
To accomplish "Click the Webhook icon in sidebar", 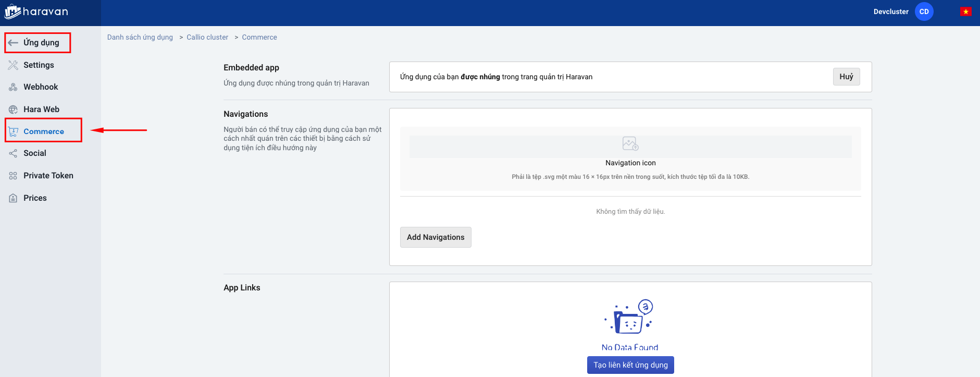I will [13, 87].
